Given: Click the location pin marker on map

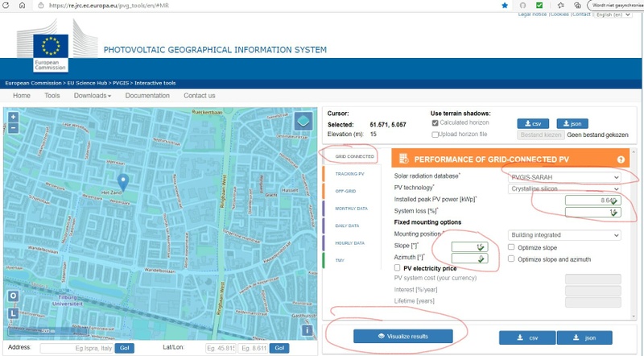Looking at the screenshot, I should [123, 182].
